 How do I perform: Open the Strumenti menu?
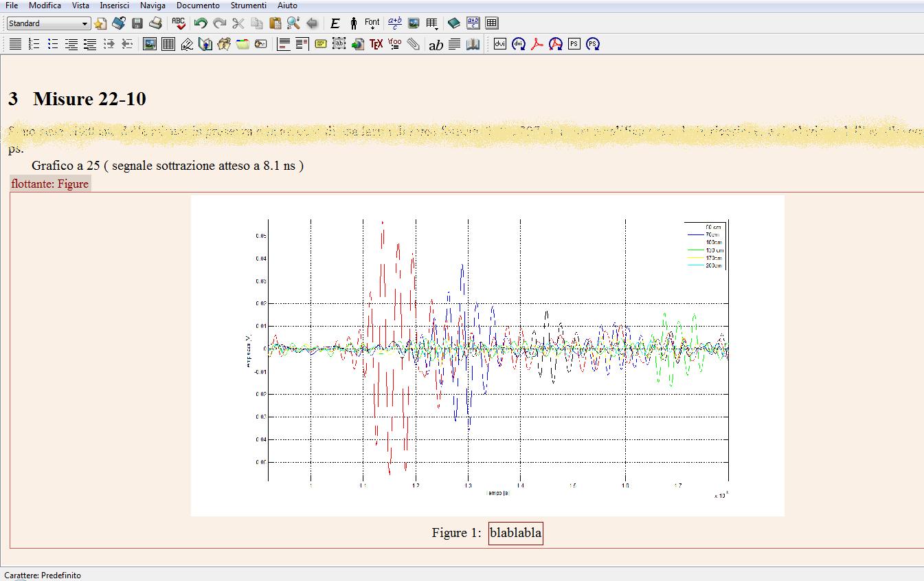[249, 6]
